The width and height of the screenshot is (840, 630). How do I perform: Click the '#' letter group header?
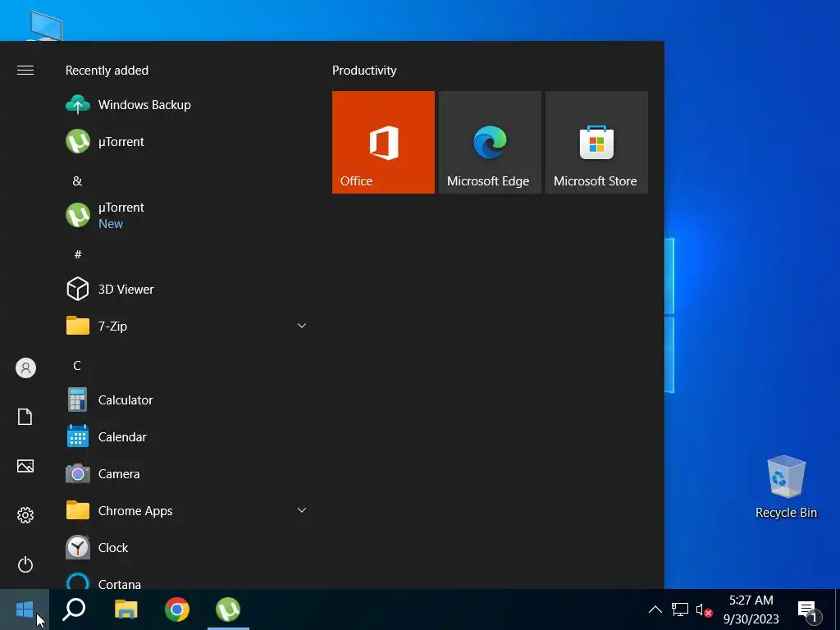point(78,254)
